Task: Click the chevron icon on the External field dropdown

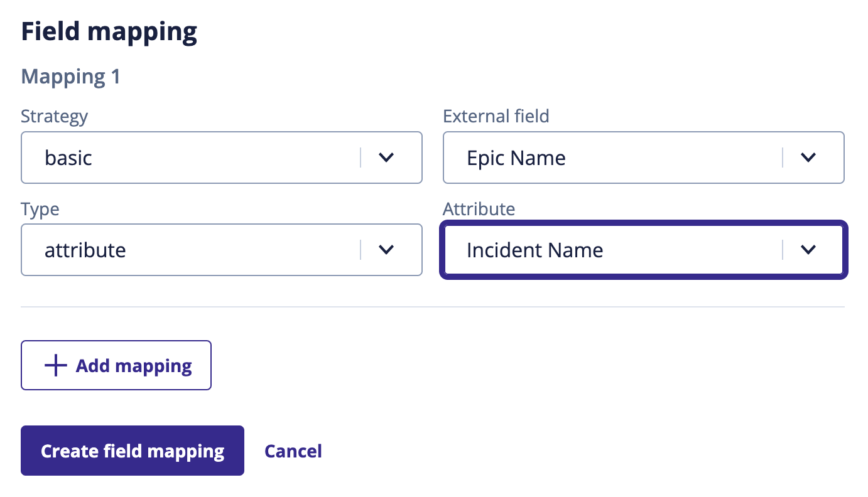Action: (x=809, y=158)
